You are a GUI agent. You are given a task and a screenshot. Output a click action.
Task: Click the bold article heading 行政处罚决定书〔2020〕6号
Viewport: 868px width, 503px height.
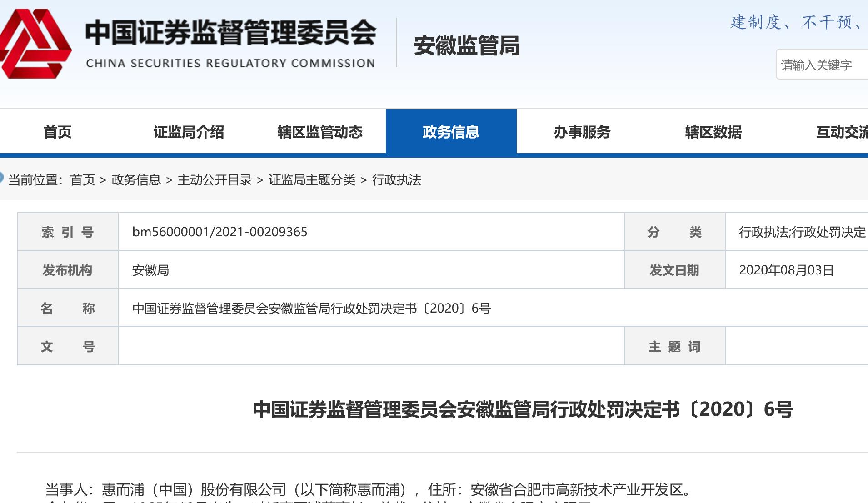[523, 409]
